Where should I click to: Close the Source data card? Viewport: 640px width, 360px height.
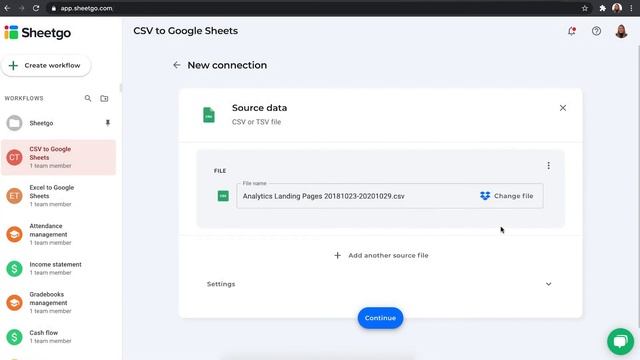(563, 108)
